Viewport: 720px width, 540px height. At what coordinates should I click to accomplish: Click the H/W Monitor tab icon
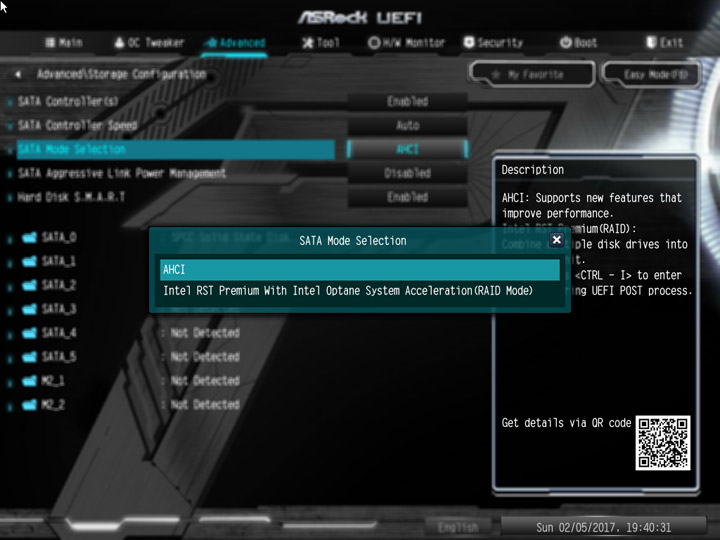tap(374, 43)
